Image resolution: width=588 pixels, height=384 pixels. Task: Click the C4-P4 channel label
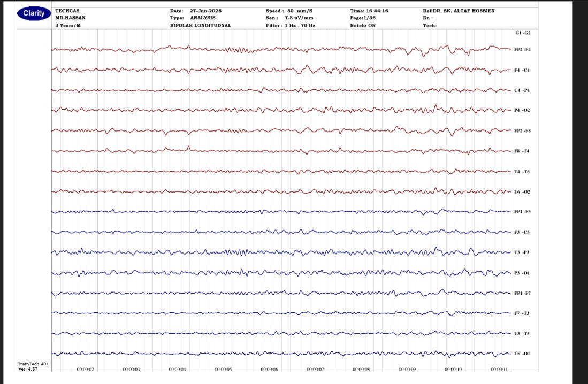tap(522, 90)
